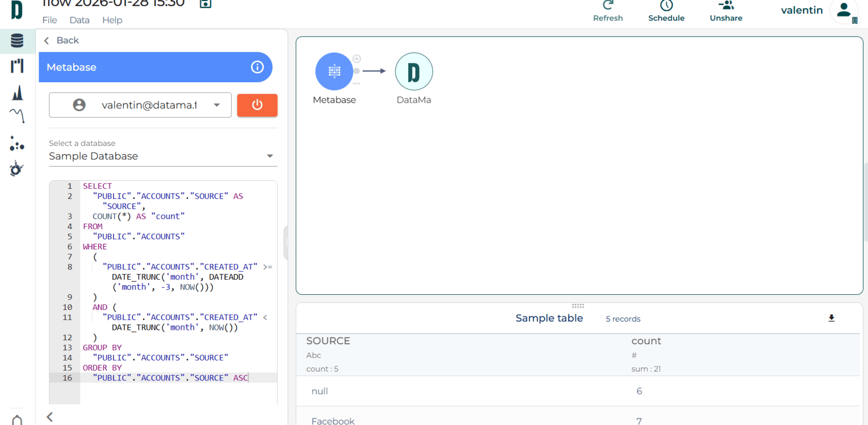The width and height of the screenshot is (868, 425).
Task: Open the database sources sidebar icon
Action: (17, 41)
